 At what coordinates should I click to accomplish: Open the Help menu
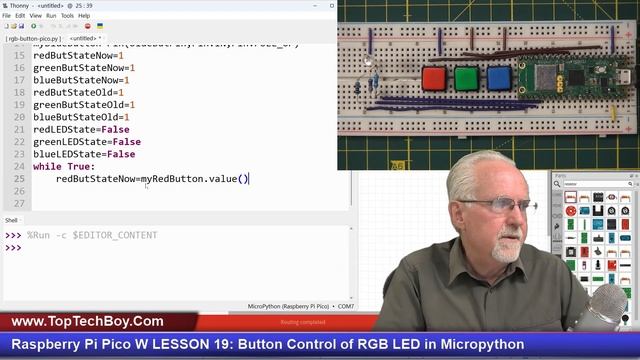point(84,16)
